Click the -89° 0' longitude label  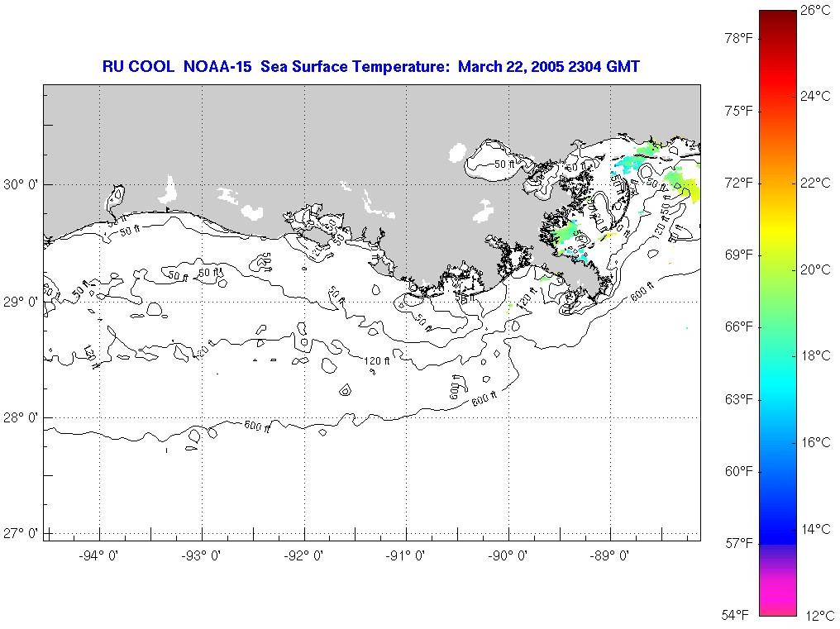609,555
